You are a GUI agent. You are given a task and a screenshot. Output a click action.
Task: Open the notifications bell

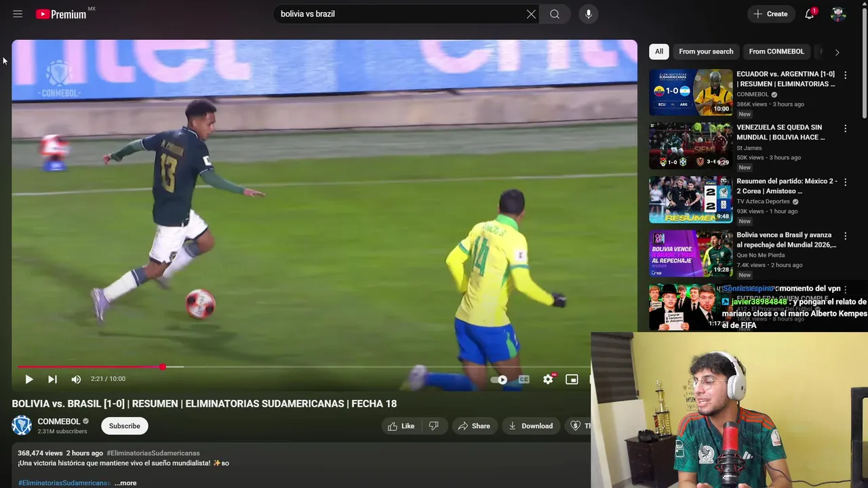click(810, 14)
